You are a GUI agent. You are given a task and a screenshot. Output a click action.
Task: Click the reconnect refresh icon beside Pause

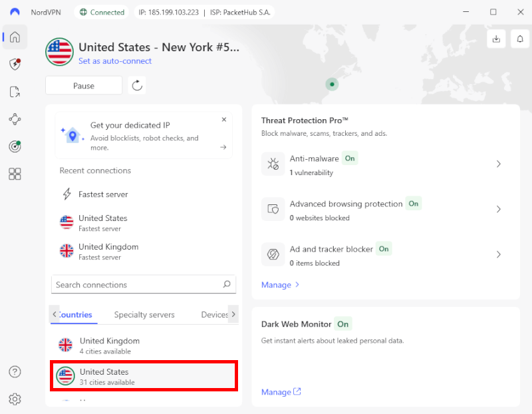coord(137,85)
